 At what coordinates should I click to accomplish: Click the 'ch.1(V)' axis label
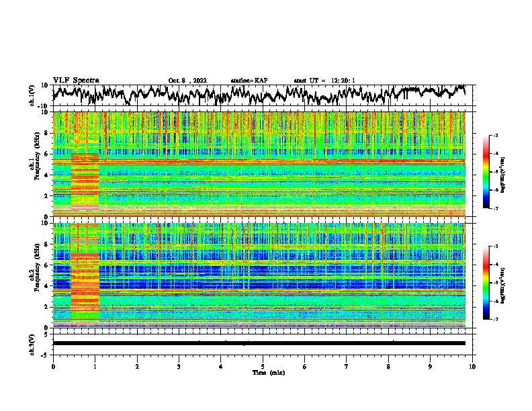pyautogui.click(x=32, y=95)
